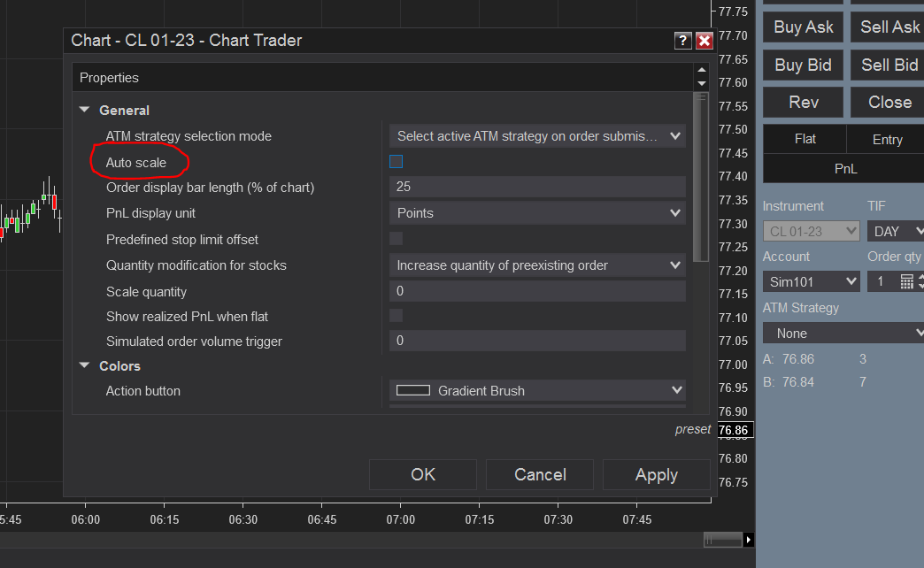Click the preset link

692,429
